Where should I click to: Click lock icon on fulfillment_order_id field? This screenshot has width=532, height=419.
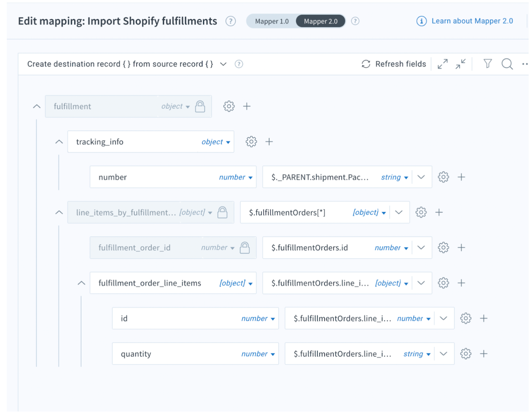[x=245, y=248]
